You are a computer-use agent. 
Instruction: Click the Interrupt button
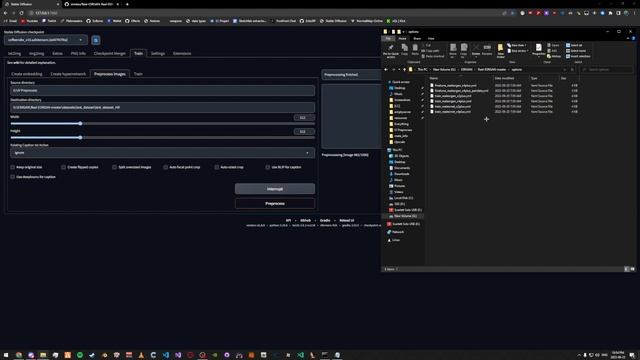pos(275,189)
